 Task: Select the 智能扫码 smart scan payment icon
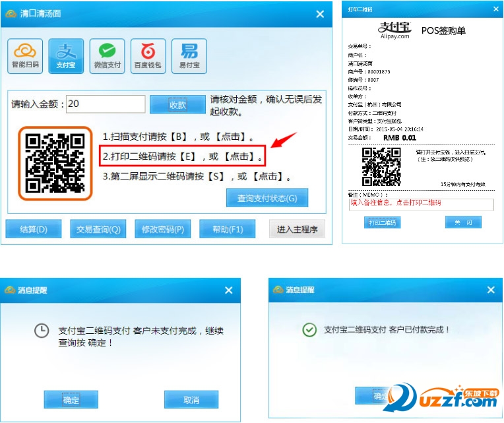25,56
